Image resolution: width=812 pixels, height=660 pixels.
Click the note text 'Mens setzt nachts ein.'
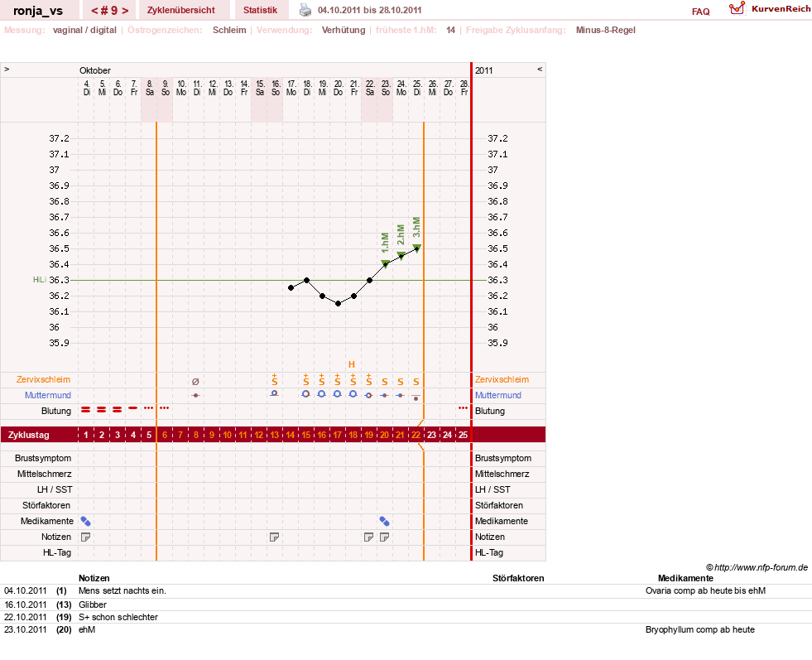click(123, 590)
